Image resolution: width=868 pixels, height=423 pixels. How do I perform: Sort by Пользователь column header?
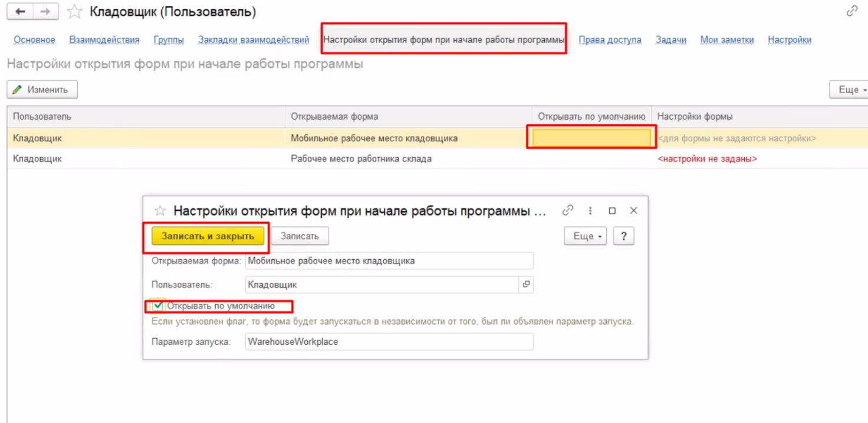click(146, 117)
